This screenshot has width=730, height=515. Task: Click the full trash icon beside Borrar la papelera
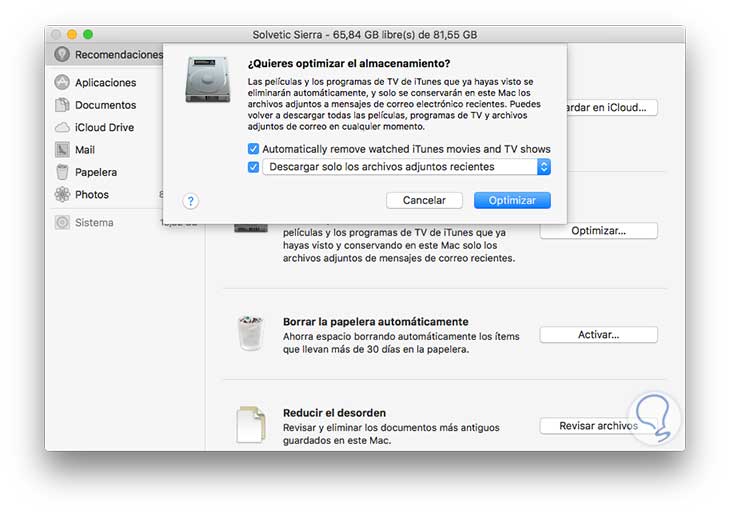click(x=250, y=333)
